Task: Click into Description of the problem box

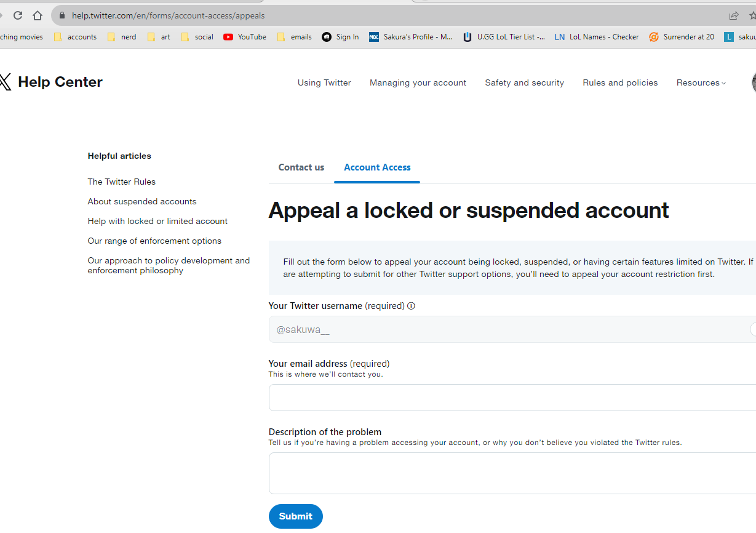Action: pyautogui.click(x=512, y=473)
